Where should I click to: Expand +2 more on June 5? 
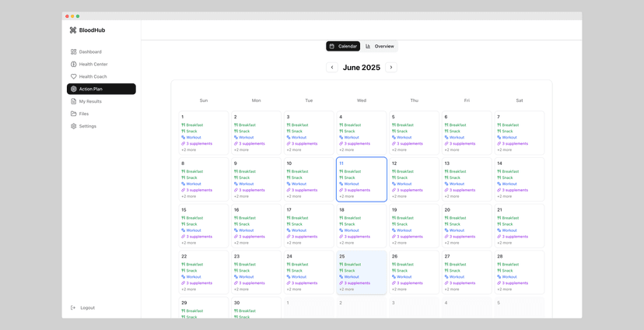point(399,149)
